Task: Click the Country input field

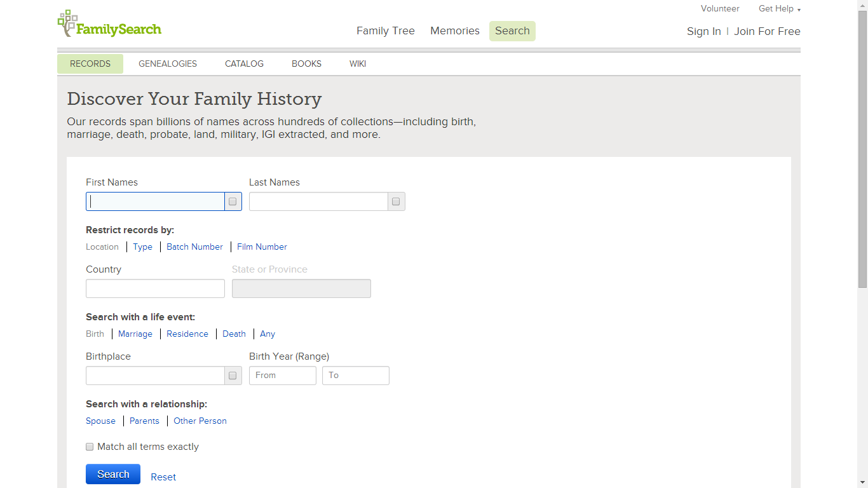Action: pos(155,288)
